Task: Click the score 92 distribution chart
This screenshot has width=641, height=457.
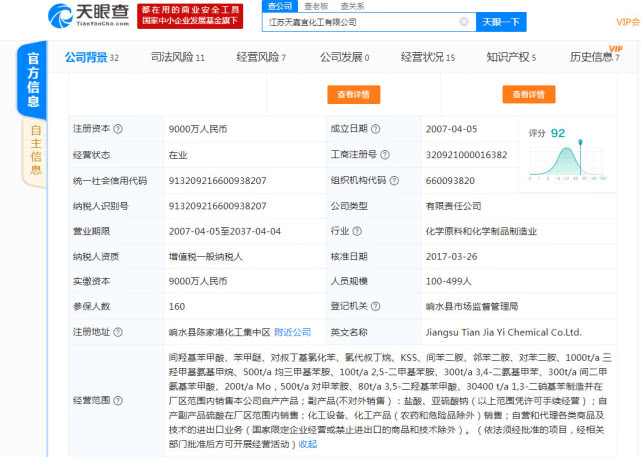Action: click(x=569, y=158)
